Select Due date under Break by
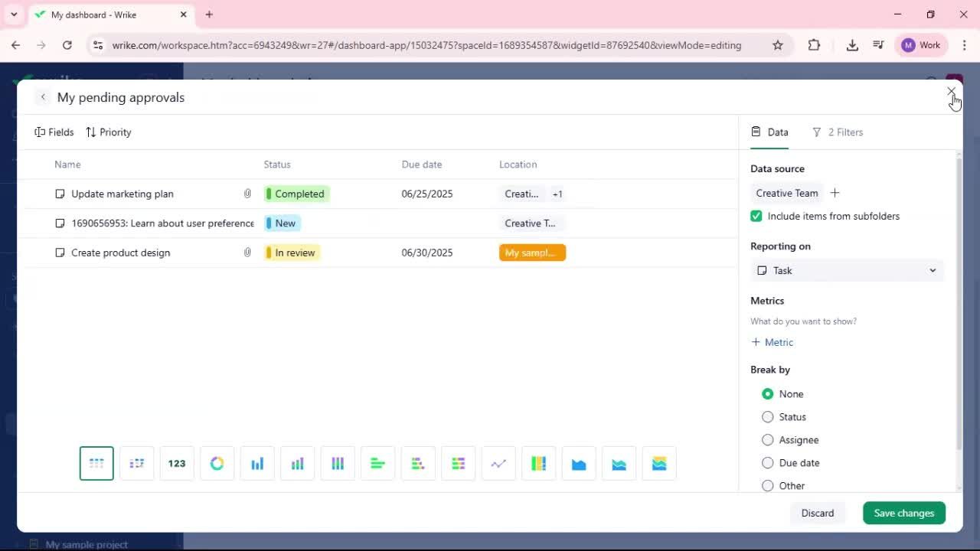The height and width of the screenshot is (551, 980). tap(768, 463)
